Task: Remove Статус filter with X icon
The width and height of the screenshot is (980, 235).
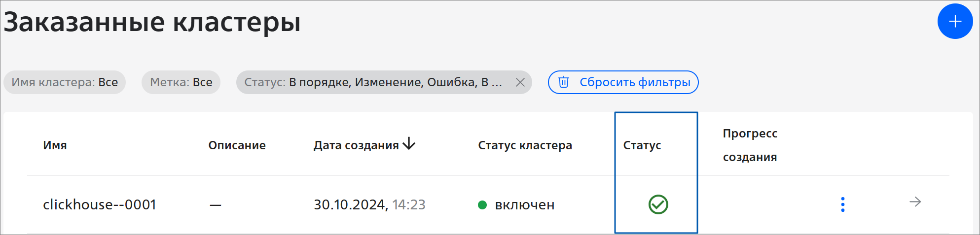Action: click(x=520, y=82)
